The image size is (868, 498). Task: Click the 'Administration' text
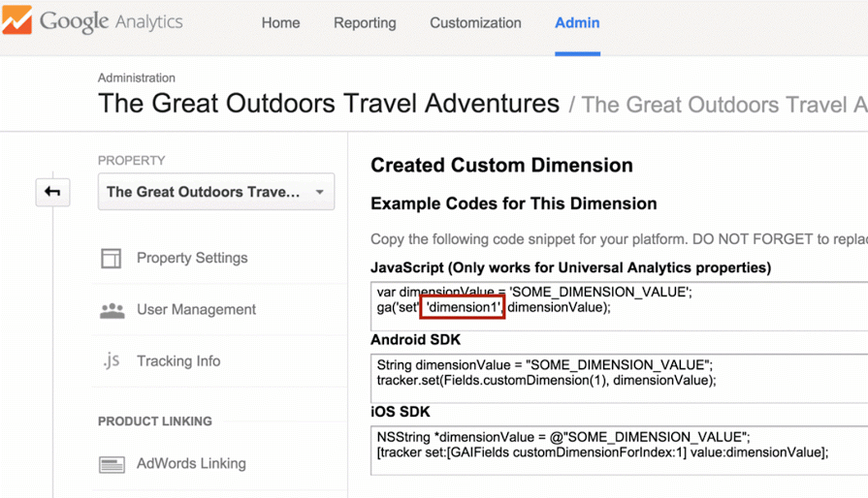pos(137,78)
